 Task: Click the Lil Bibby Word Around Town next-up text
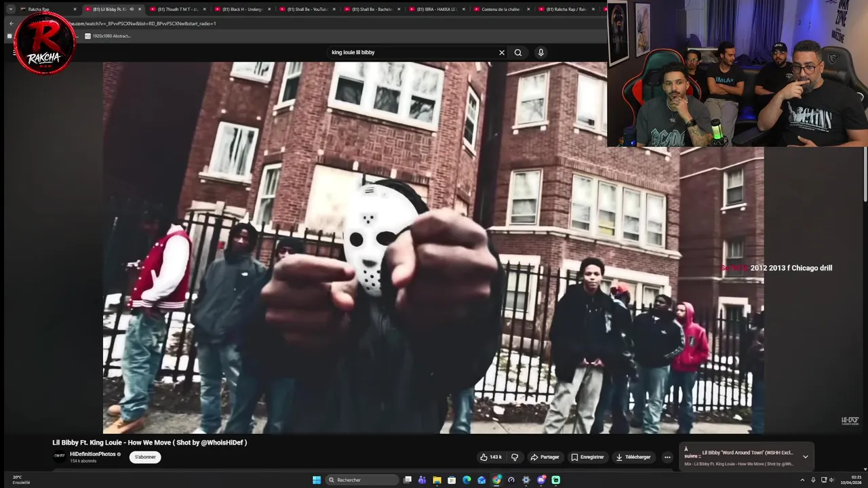(747, 453)
